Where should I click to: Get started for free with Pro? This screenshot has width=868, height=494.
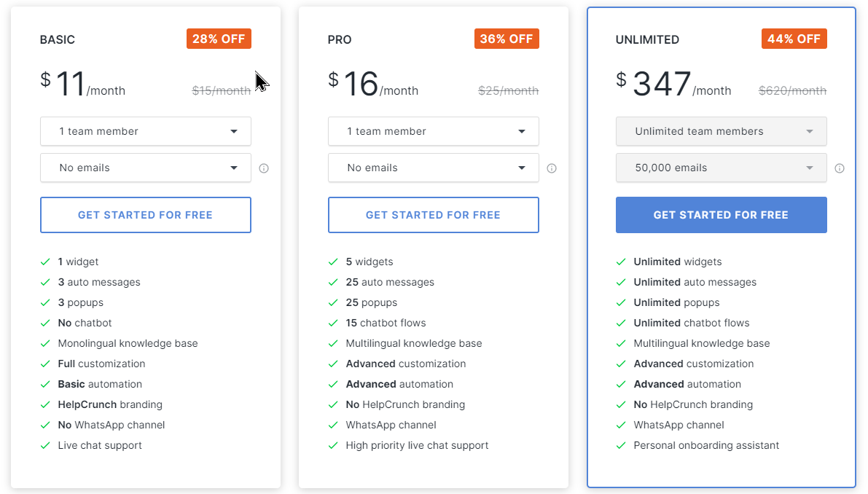click(434, 215)
